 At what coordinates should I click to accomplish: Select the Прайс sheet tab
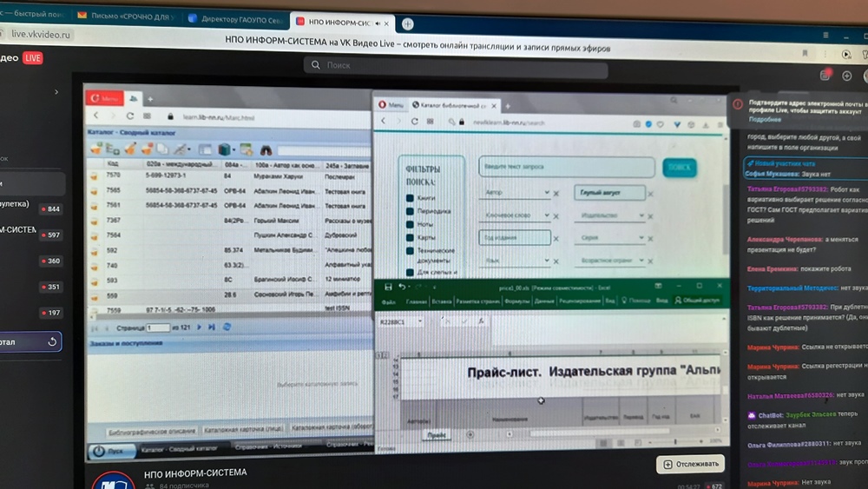tap(437, 435)
